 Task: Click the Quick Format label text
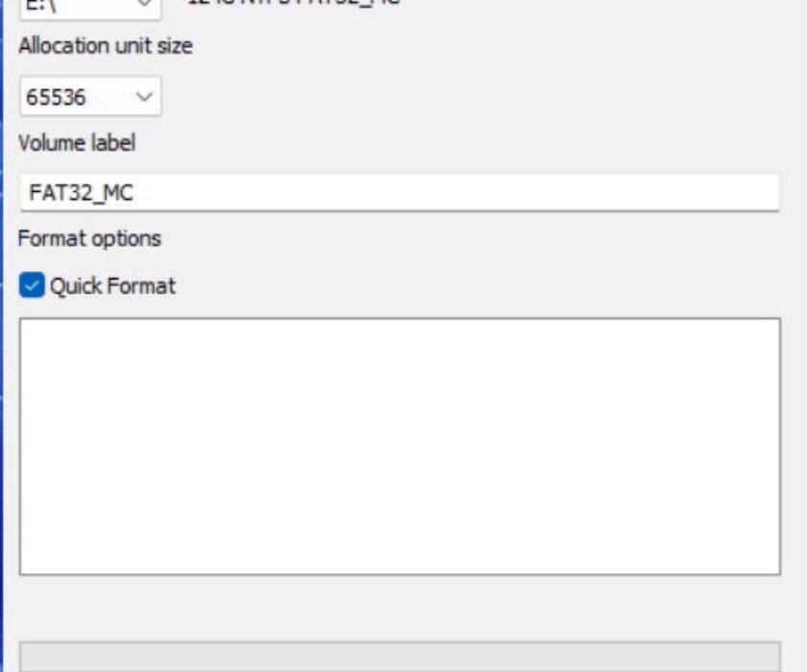pos(112,286)
